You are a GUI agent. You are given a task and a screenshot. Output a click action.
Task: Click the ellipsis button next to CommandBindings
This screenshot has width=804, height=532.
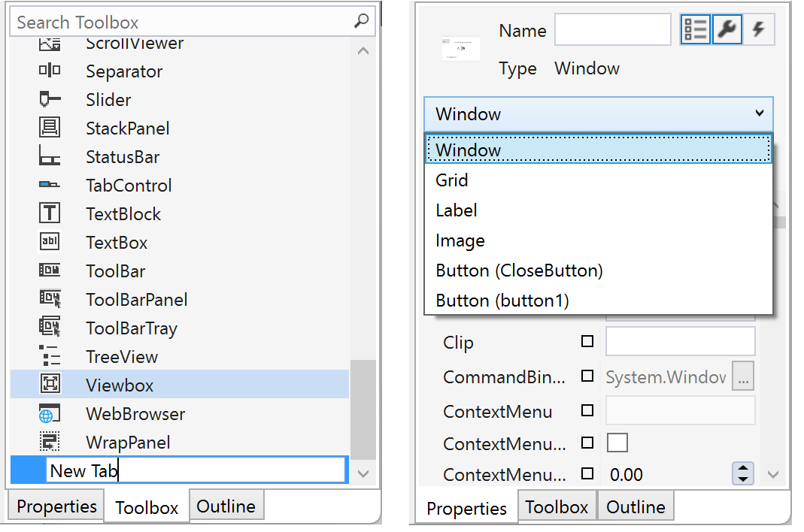(743, 376)
